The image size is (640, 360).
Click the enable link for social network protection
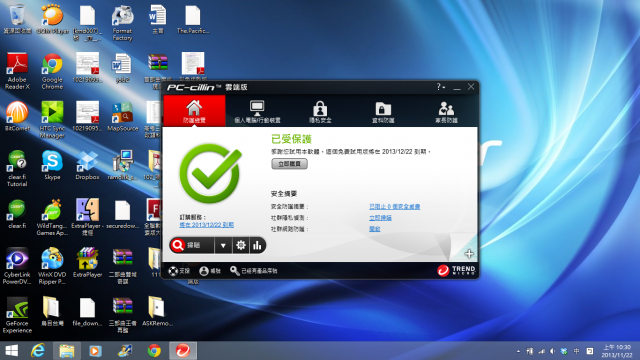point(375,229)
